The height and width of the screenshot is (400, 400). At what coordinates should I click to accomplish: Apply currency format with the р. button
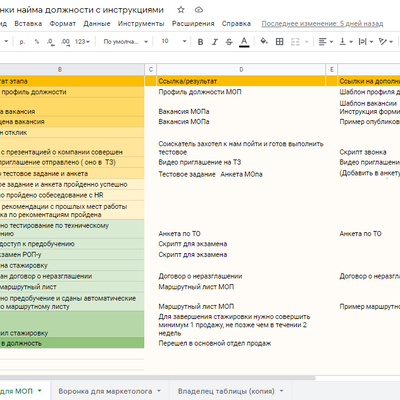22,42
